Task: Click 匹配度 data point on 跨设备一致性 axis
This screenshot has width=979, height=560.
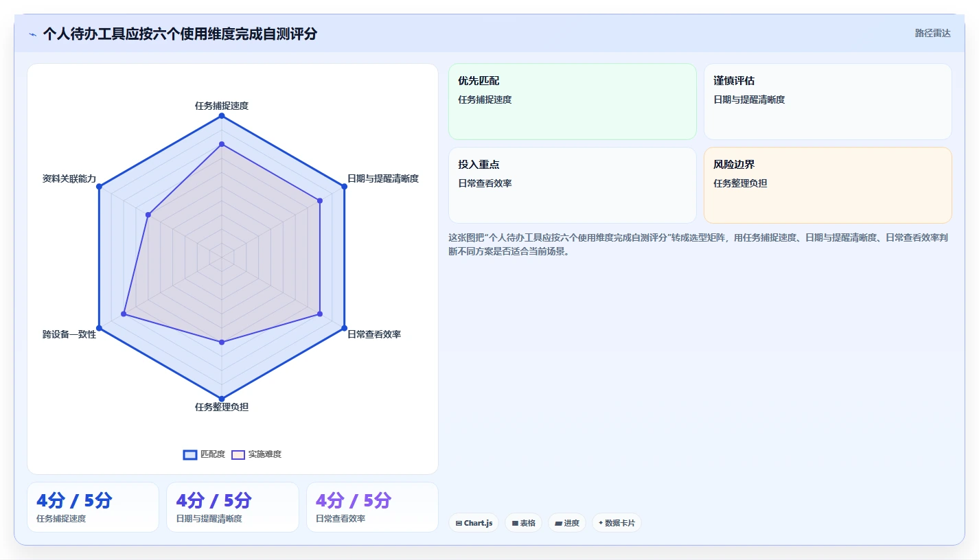Action: (x=100, y=327)
